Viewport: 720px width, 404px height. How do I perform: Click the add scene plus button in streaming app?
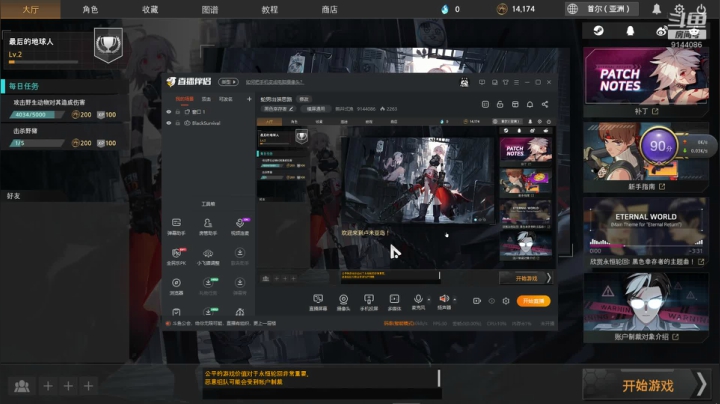249,99
